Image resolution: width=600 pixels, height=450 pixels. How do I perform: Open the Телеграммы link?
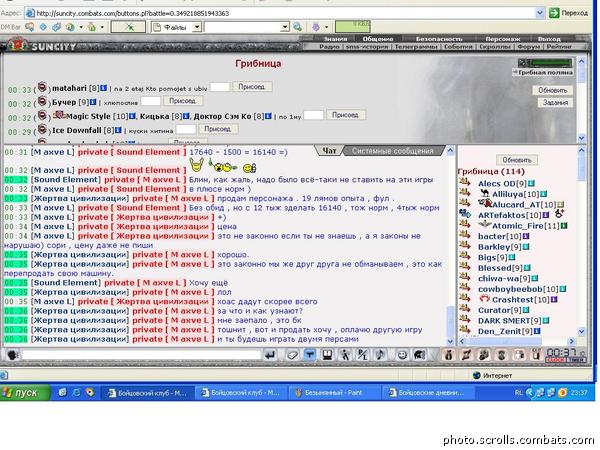pos(416,47)
